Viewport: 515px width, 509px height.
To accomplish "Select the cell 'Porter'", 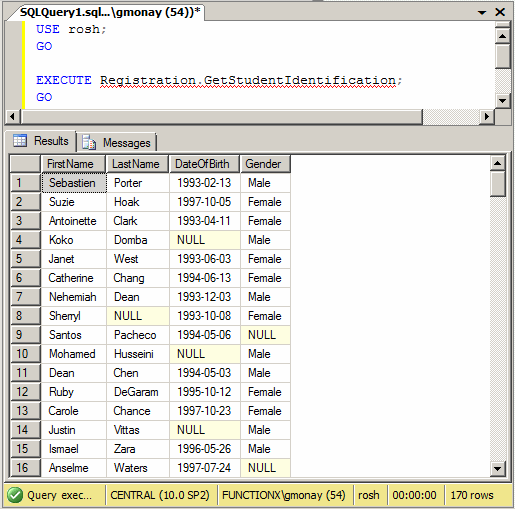I will point(138,183).
